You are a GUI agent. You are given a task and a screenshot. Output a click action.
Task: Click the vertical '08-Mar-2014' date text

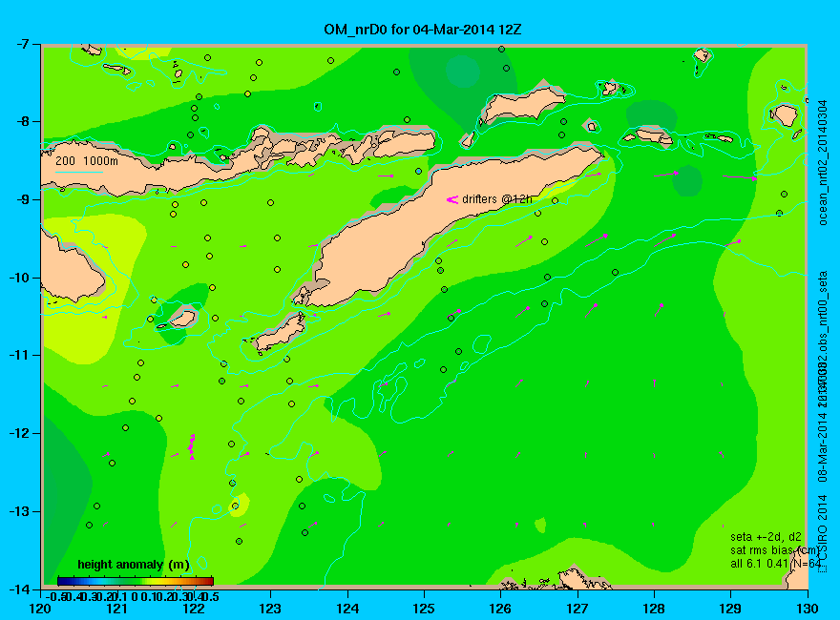824,447
